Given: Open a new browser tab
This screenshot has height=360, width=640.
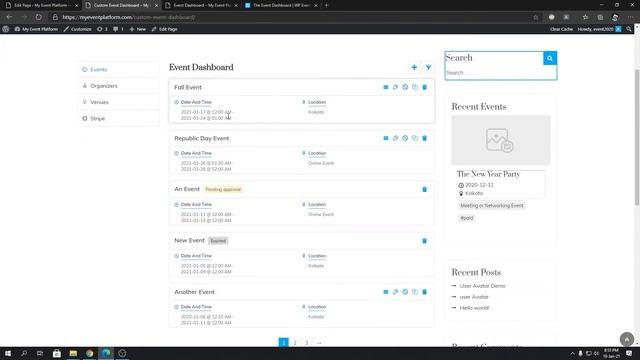Looking at the screenshot, I should [326, 5].
